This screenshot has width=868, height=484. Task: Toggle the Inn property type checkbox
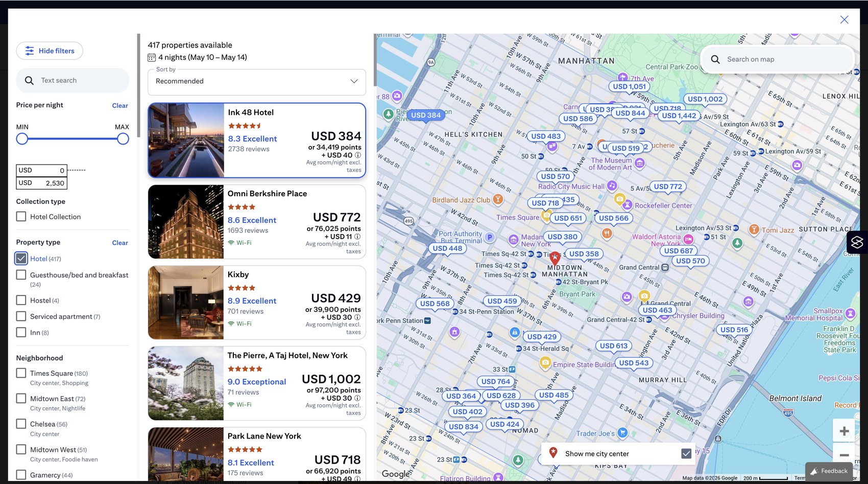coord(21,332)
